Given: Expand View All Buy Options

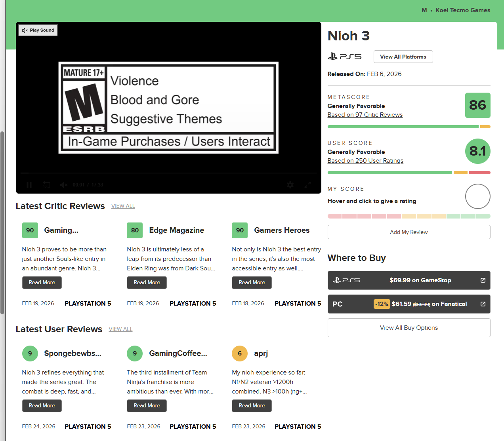Looking at the screenshot, I should click(409, 328).
